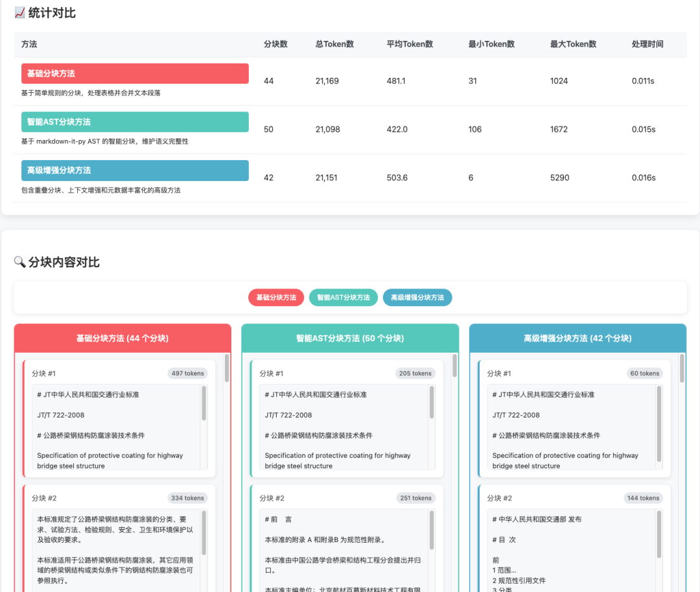Click the 205 tokens badge on 分块 #1
Viewport: 700px width, 592px height.
click(415, 373)
